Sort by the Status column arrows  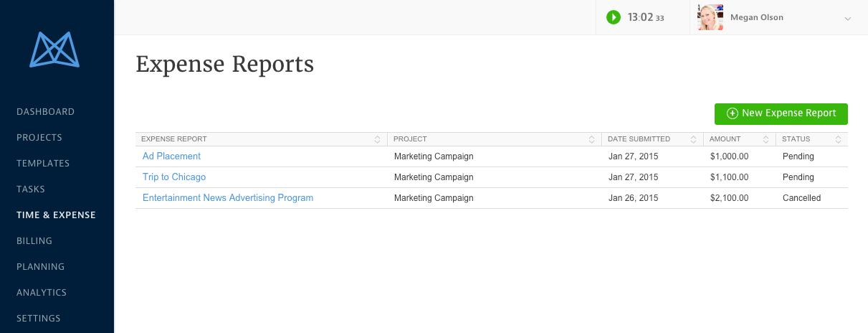838,139
